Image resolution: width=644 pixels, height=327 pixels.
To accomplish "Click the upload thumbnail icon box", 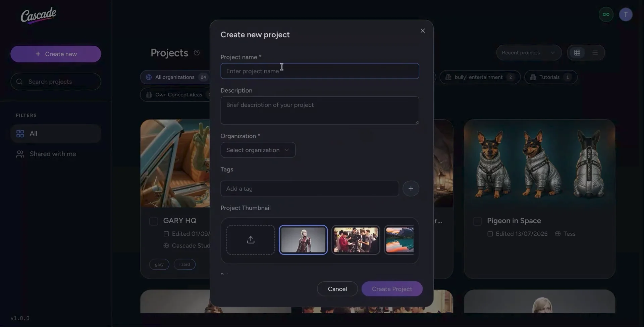I will coord(251,240).
